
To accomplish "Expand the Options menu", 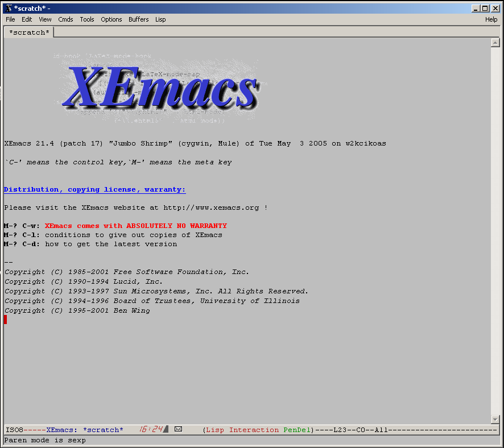I will pyautogui.click(x=111, y=19).
